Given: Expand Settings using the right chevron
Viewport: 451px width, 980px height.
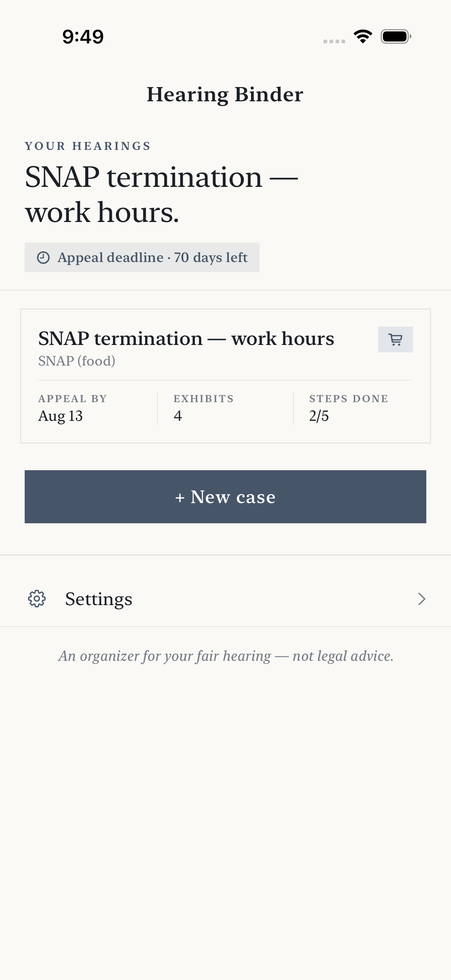Looking at the screenshot, I should click(x=421, y=599).
